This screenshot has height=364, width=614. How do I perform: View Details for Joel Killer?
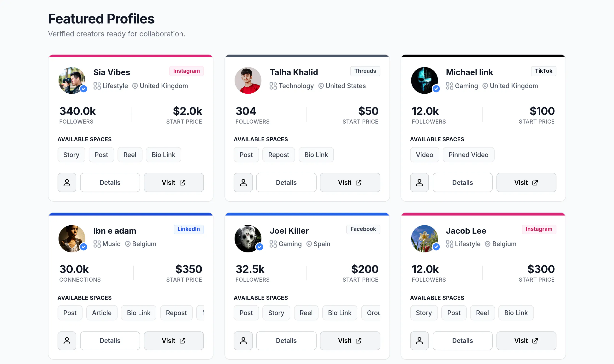(x=286, y=341)
